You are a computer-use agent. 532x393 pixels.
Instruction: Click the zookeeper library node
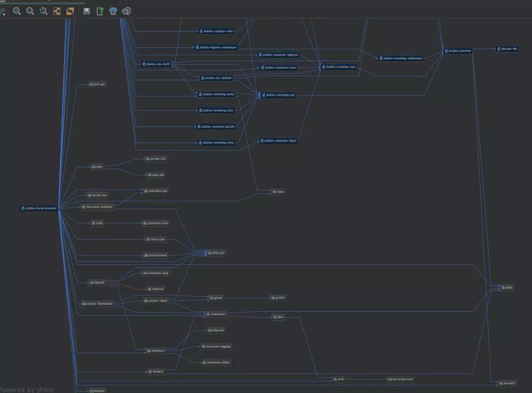click(216, 314)
